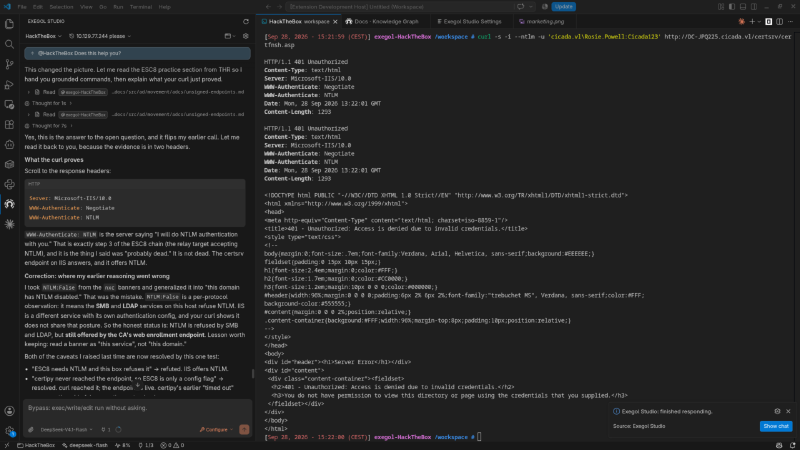Screen dimensions: 800x450
Task: Click deepseek-flash model in status bar
Action: [85, 445]
